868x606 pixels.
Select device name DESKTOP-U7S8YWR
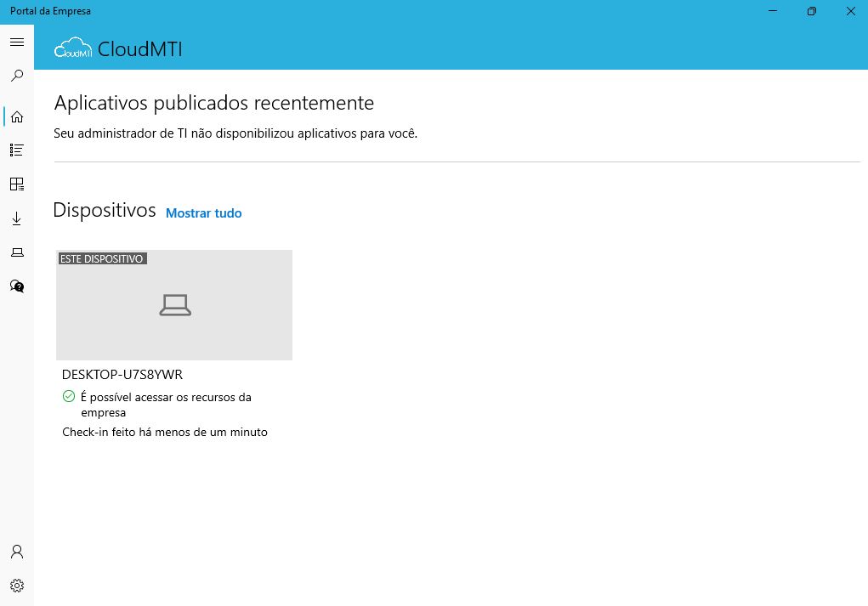(122, 375)
